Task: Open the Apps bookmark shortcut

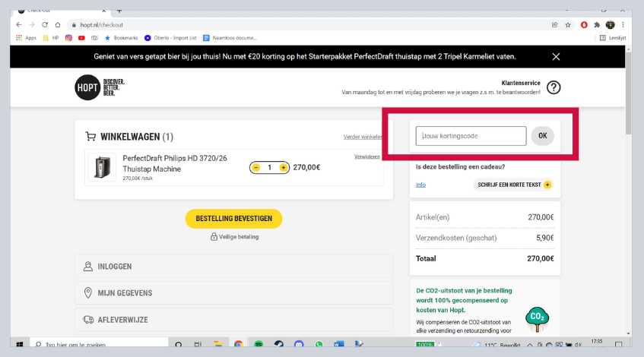Action: point(27,38)
